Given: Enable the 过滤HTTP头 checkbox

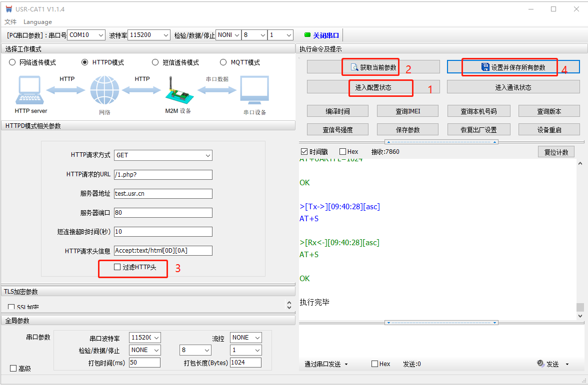Looking at the screenshot, I should click(x=117, y=267).
